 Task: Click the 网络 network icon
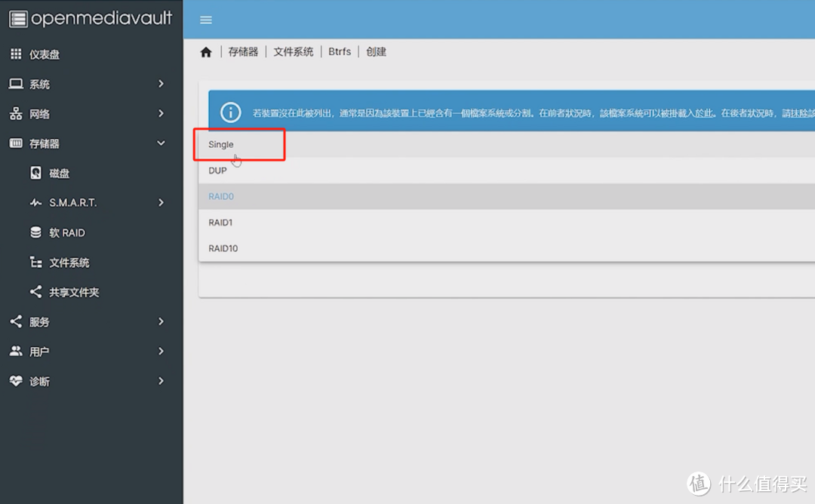(16, 113)
